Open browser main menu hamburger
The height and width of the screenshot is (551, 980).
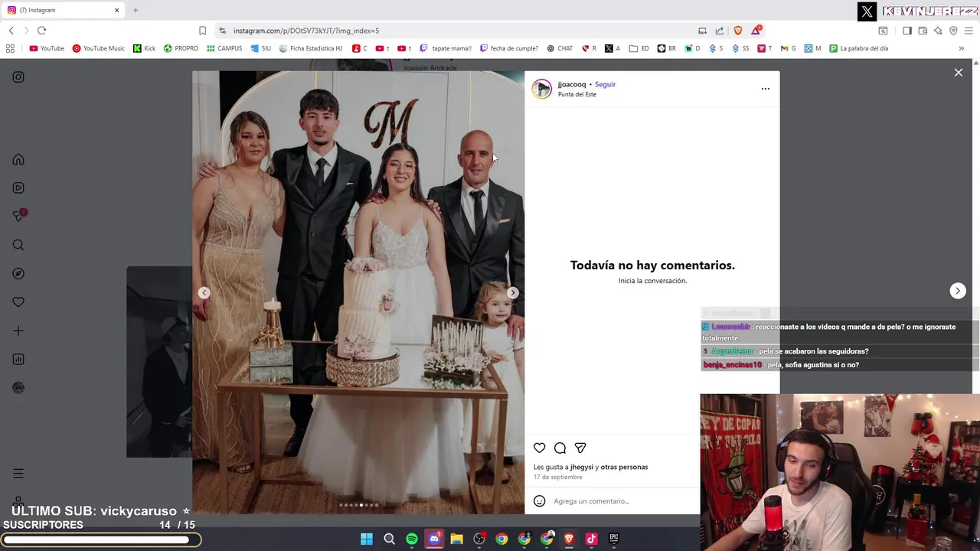969,31
